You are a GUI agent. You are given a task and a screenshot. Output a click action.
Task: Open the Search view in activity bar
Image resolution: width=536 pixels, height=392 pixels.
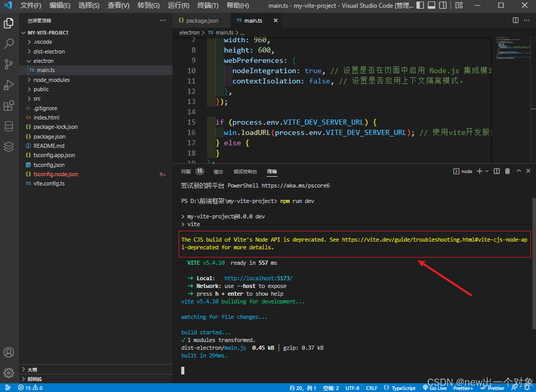[x=9, y=43]
